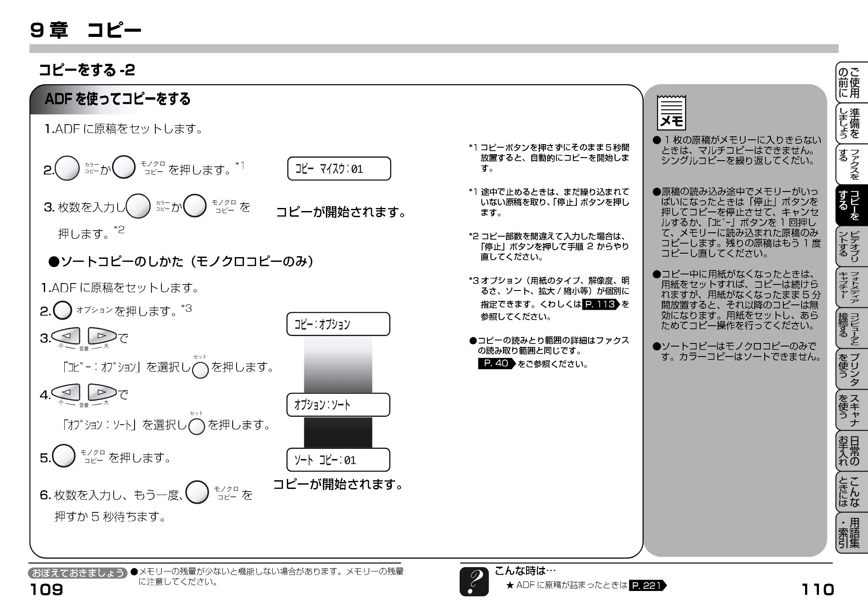This screenshot has width=868, height=614.
Task: Click page number 110
Action: (x=818, y=590)
